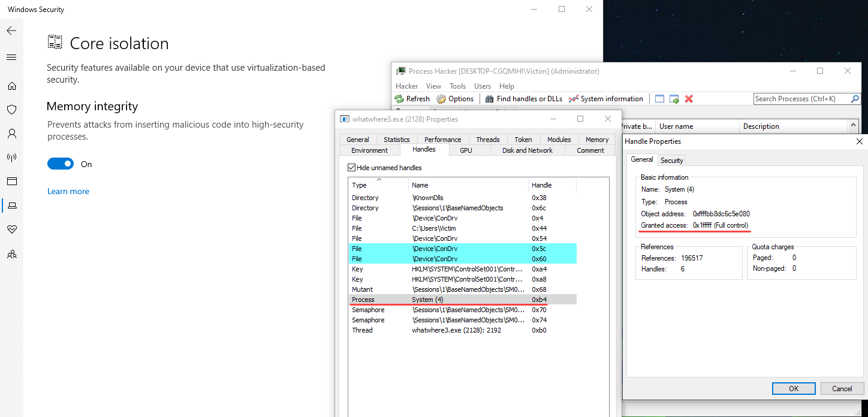Open Options in Process Hacker toolbar
Image resolution: width=868 pixels, height=417 pixels.
455,99
